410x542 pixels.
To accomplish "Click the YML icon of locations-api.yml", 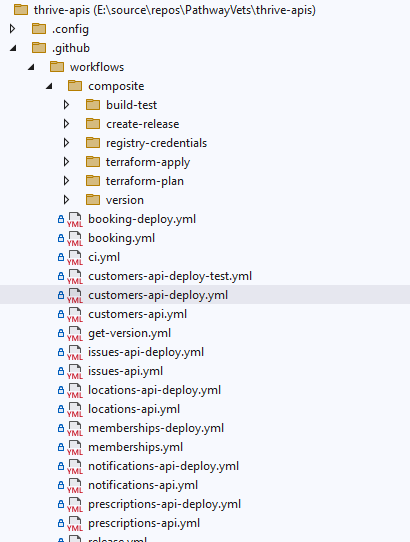I will 75,410.
